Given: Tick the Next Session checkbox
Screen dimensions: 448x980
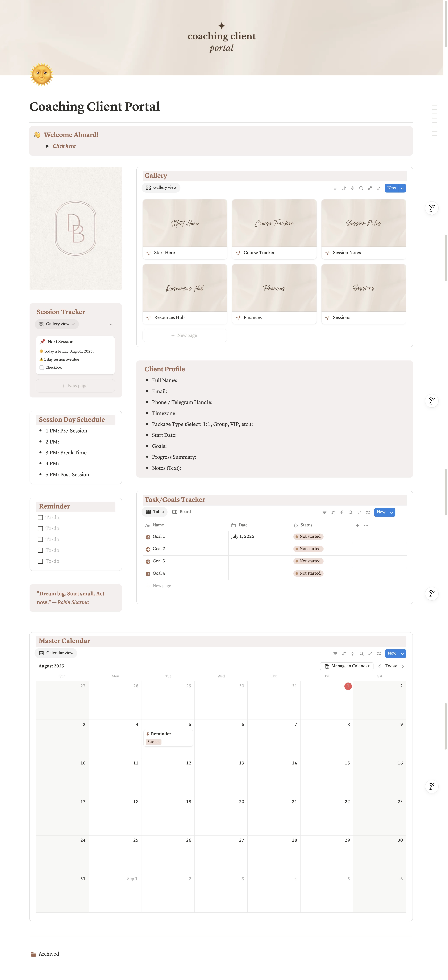Looking at the screenshot, I should (x=42, y=367).
